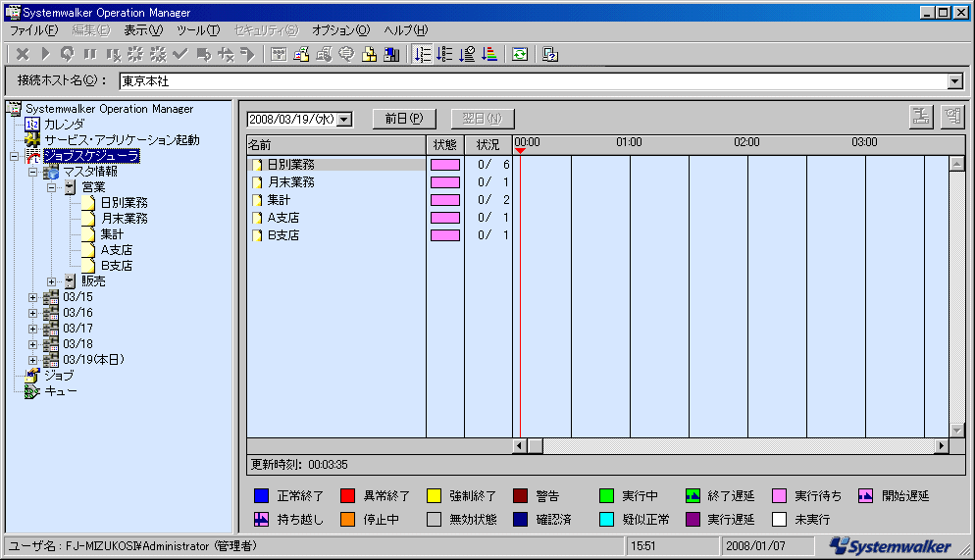
Task: Click the キュー icon in the tree
Action: click(32, 391)
